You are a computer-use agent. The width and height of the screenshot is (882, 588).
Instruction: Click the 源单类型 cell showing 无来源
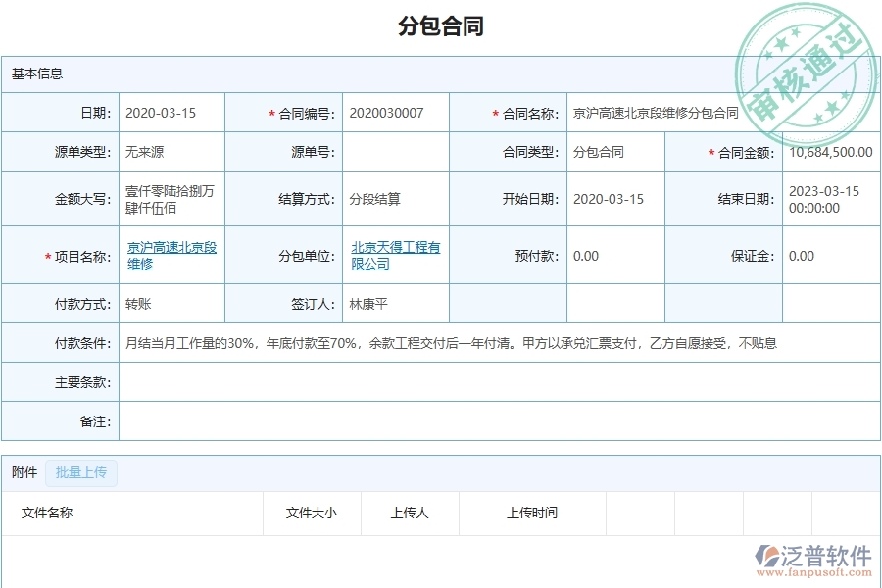(142, 152)
